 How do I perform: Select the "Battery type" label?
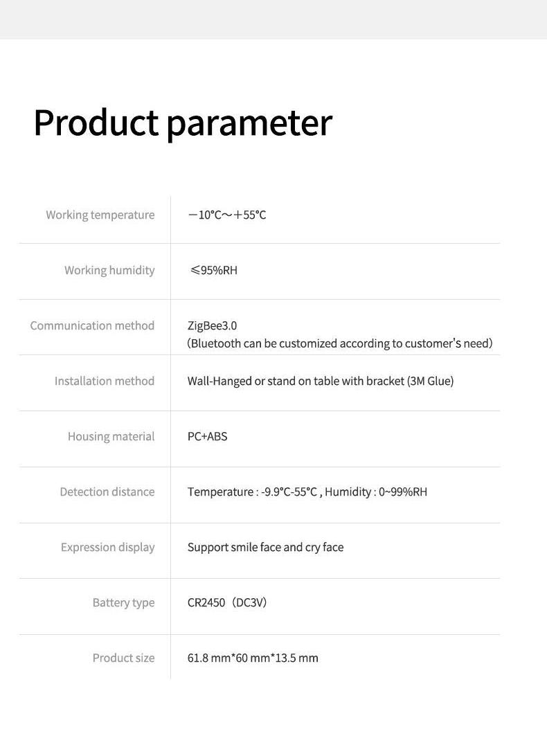click(123, 602)
